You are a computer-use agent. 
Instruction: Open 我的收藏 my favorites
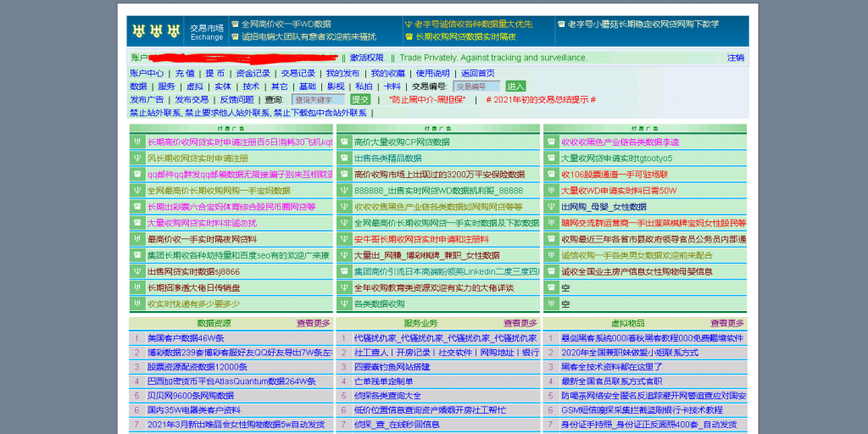(388, 73)
